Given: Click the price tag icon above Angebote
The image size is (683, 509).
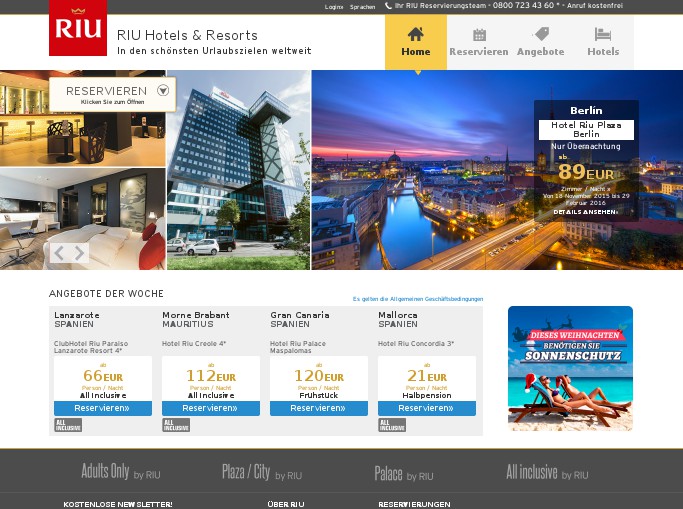Looking at the screenshot, I should [x=541, y=34].
